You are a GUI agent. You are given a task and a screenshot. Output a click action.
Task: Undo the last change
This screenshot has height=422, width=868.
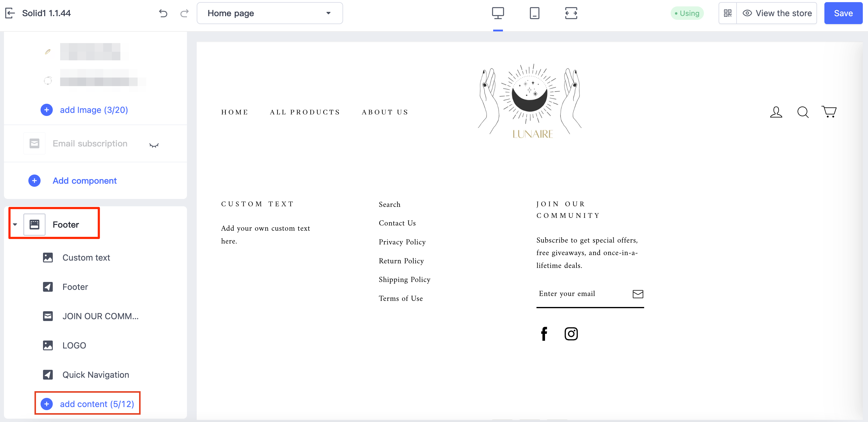163,13
